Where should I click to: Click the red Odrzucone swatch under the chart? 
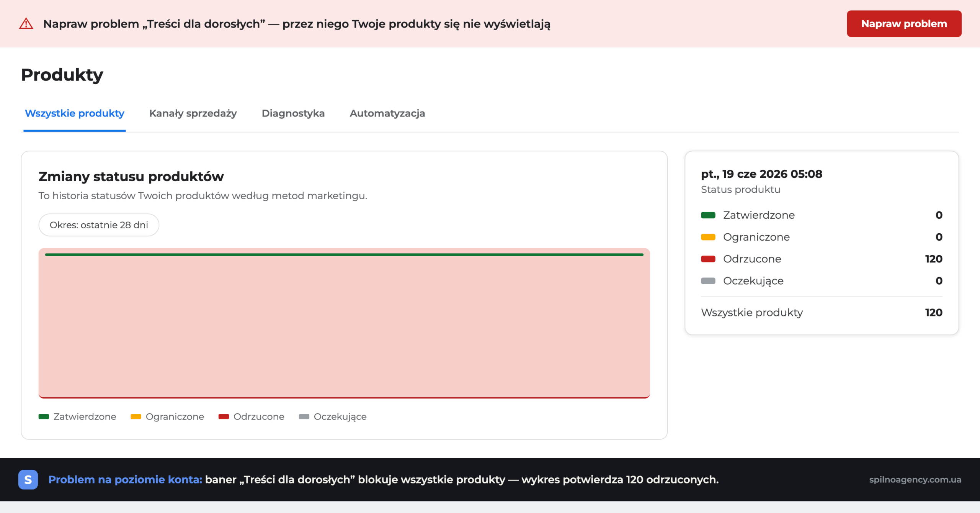click(224, 416)
